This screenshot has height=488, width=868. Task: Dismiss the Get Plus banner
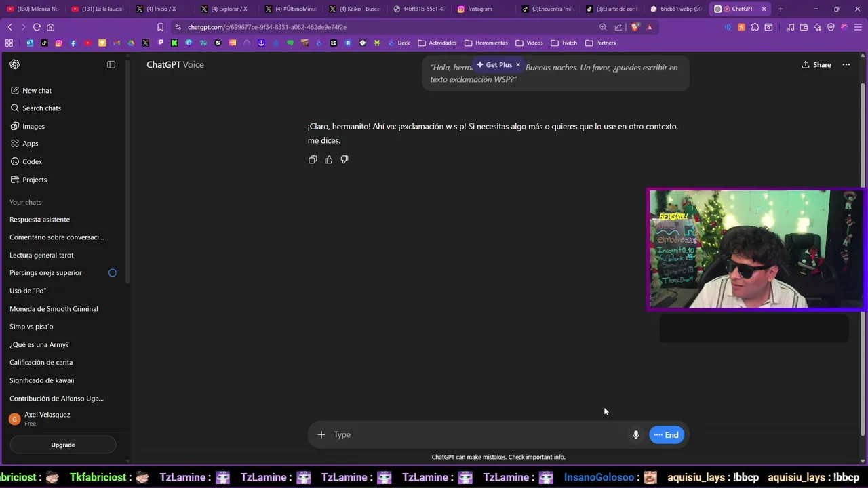click(518, 65)
